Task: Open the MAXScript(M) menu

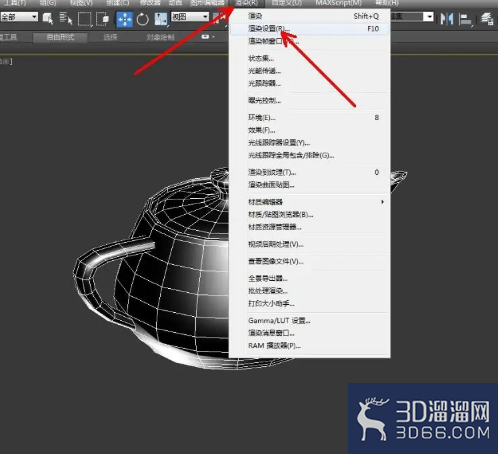Action: (x=338, y=3)
